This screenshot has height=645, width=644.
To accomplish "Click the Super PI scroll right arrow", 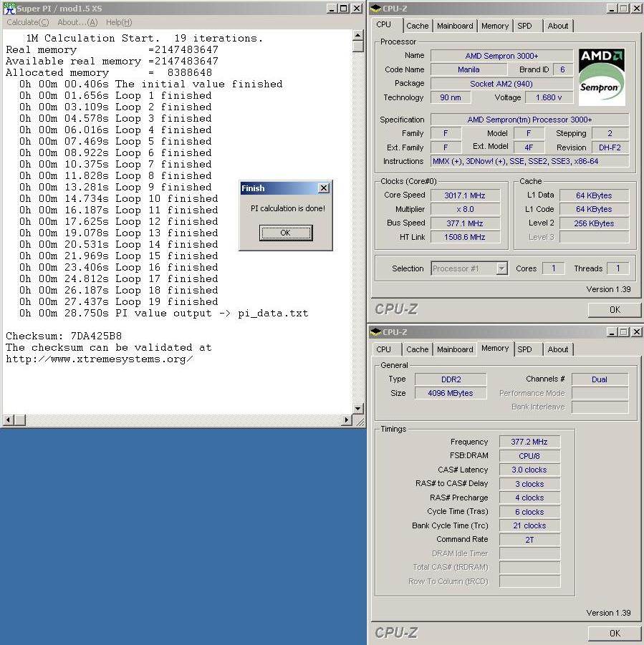I will click(347, 420).
